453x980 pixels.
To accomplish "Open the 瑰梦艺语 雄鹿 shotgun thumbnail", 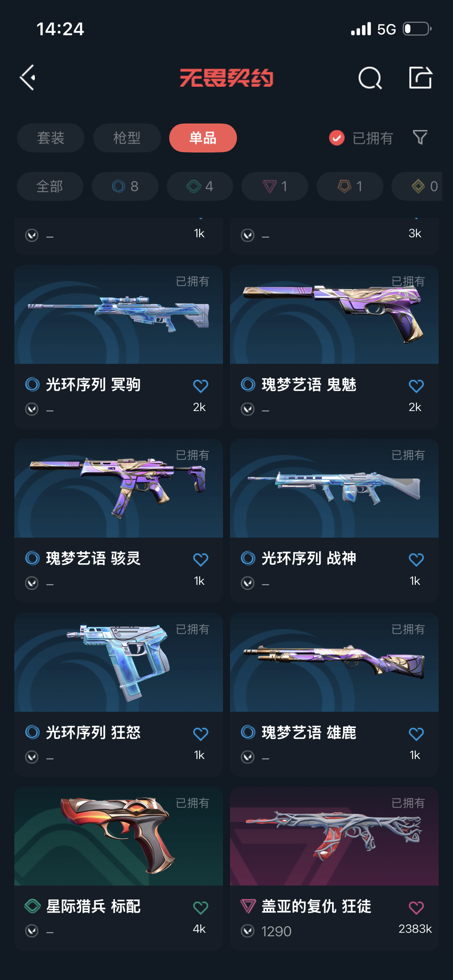I will (x=334, y=662).
